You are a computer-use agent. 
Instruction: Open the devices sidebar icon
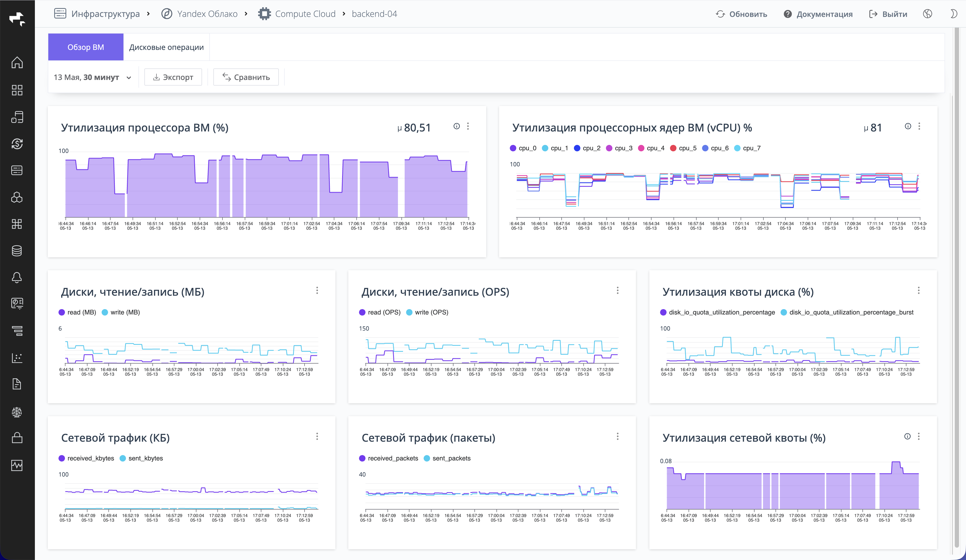tap(17, 117)
